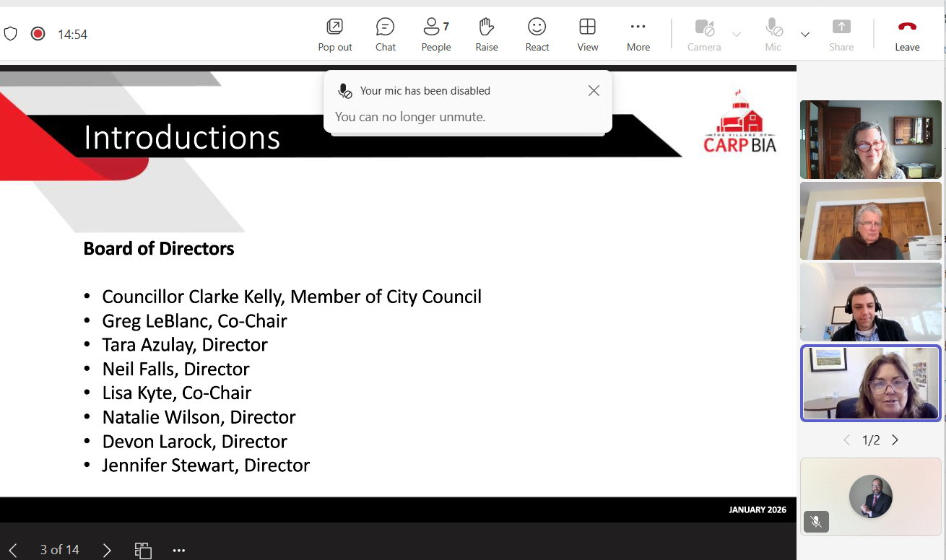
Task: Leave the meeting
Action: [x=907, y=35]
